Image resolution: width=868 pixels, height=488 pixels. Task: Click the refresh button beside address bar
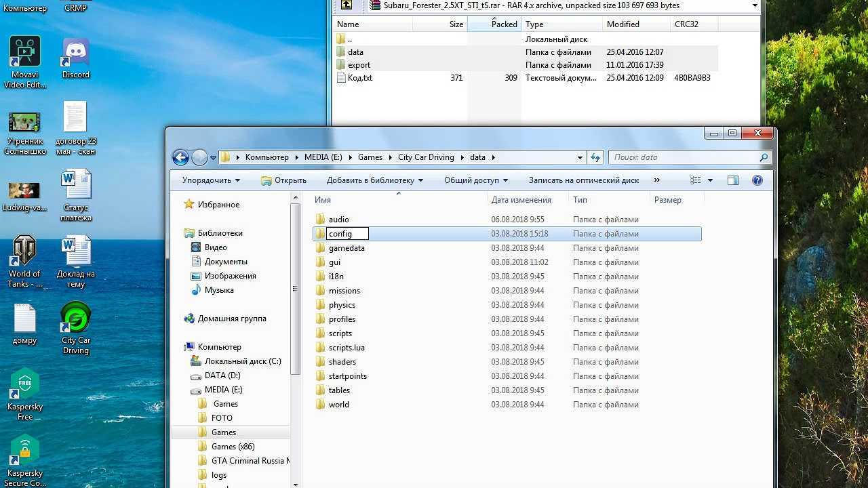595,157
